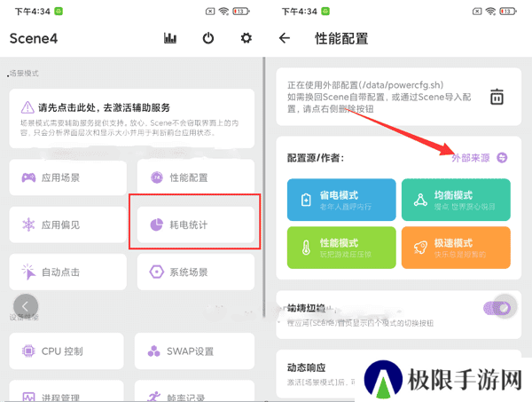This screenshot has height=402, width=532.
Task: Open 自动点击 tile
Action: point(68,272)
